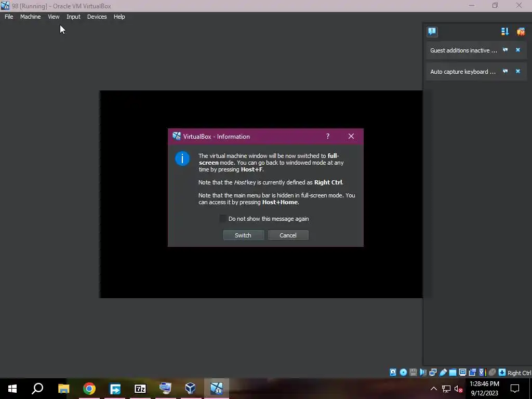Click the 'do not show again' icon for Guest additions inactive
This screenshot has height=399, width=532.
coord(505,50)
